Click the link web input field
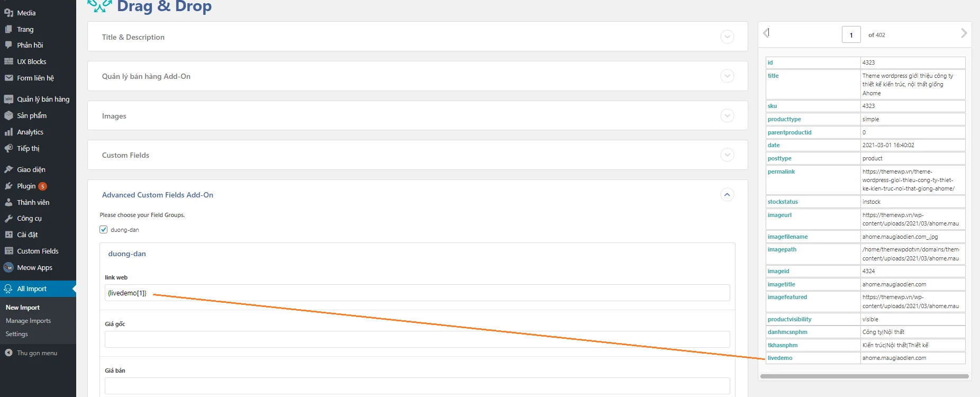Screen dimensions: 980x397 417,293
